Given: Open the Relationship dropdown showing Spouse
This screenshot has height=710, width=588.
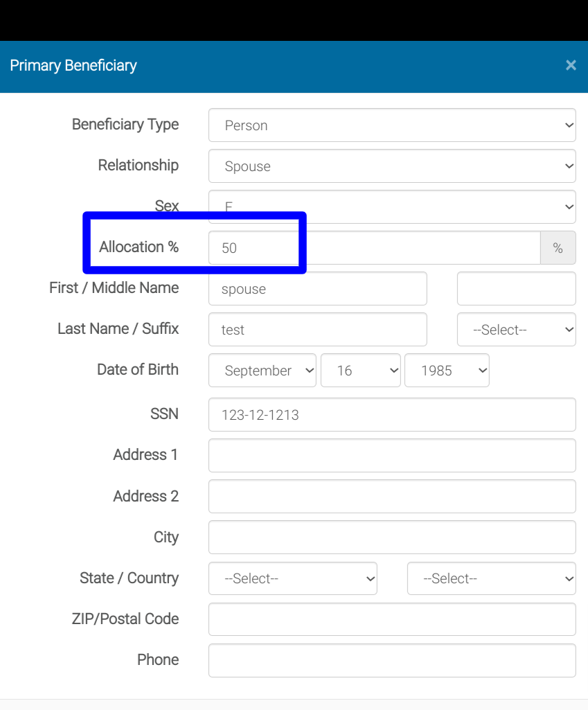Looking at the screenshot, I should pyautogui.click(x=391, y=166).
